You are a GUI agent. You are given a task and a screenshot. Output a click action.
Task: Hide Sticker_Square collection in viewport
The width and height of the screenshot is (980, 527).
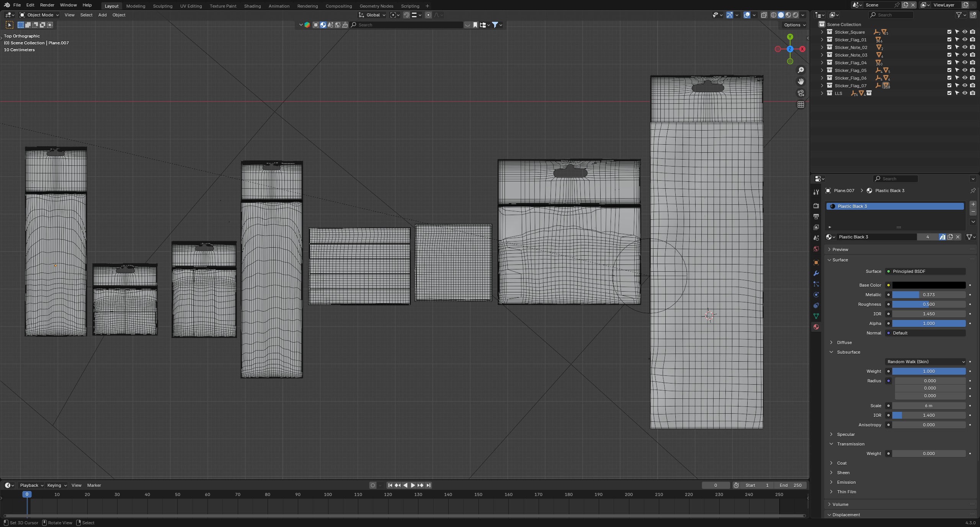pos(965,32)
